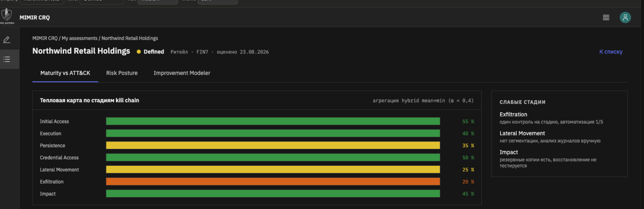
Task: Click the yellow Defined status dot
Action: point(138,52)
